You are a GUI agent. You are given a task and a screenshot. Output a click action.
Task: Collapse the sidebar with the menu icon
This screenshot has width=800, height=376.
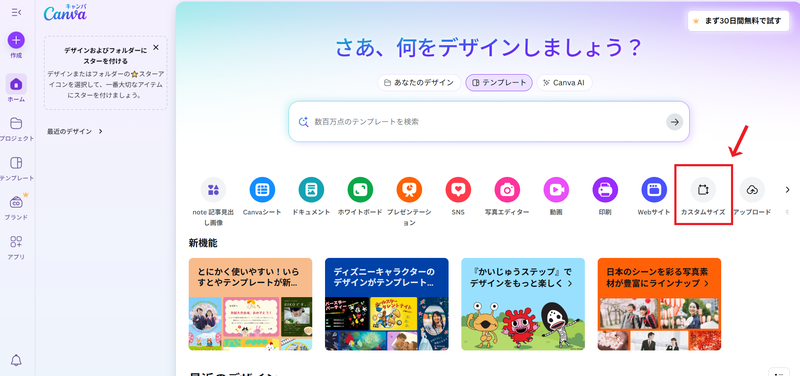(x=16, y=12)
